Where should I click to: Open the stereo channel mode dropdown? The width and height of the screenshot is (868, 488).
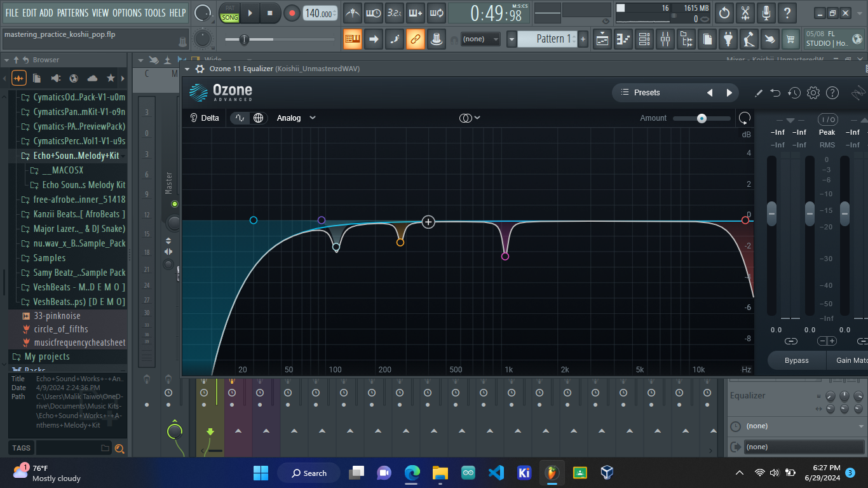(470, 118)
